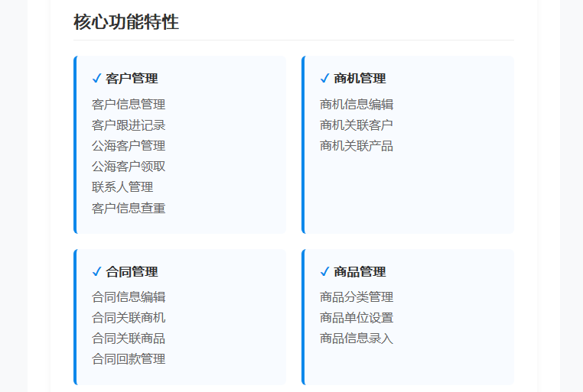Click the 商品单位设置 list item

point(357,318)
